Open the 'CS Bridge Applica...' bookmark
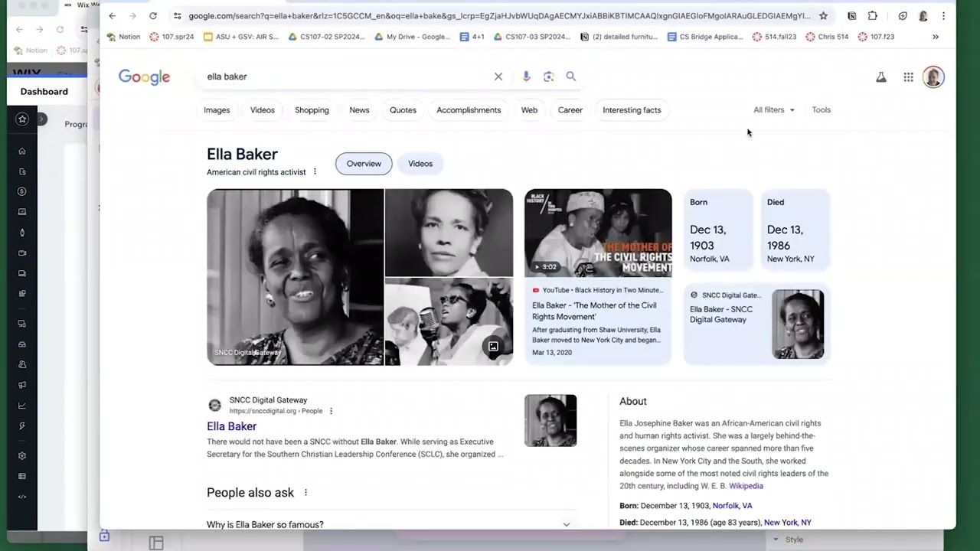 point(705,37)
